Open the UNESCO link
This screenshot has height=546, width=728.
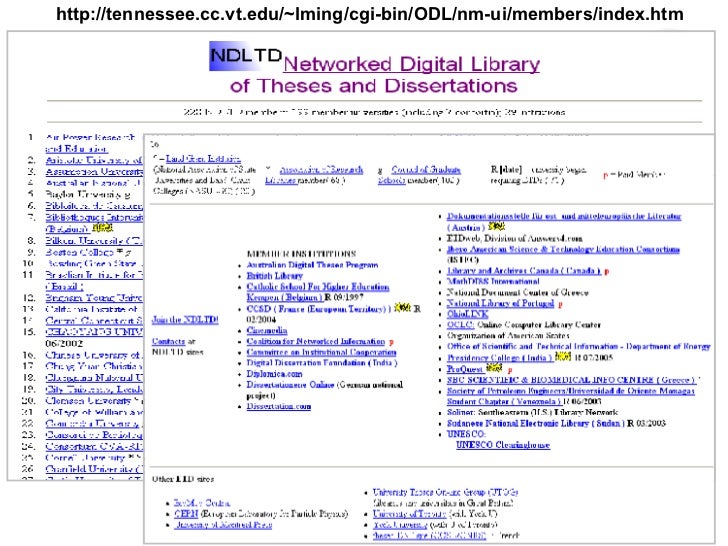tap(466, 434)
